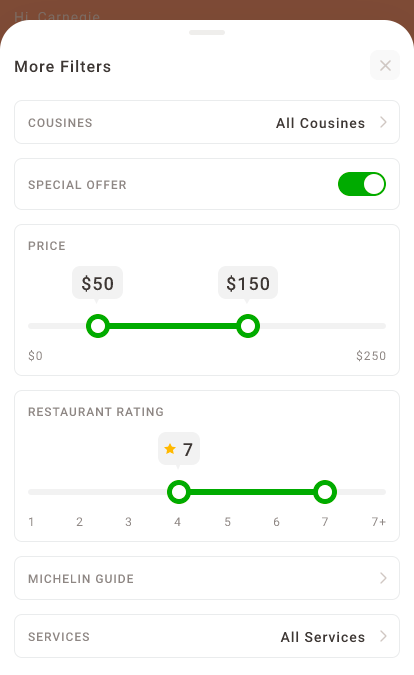
Task: Click the rating slider handle at 4
Action: point(179,492)
